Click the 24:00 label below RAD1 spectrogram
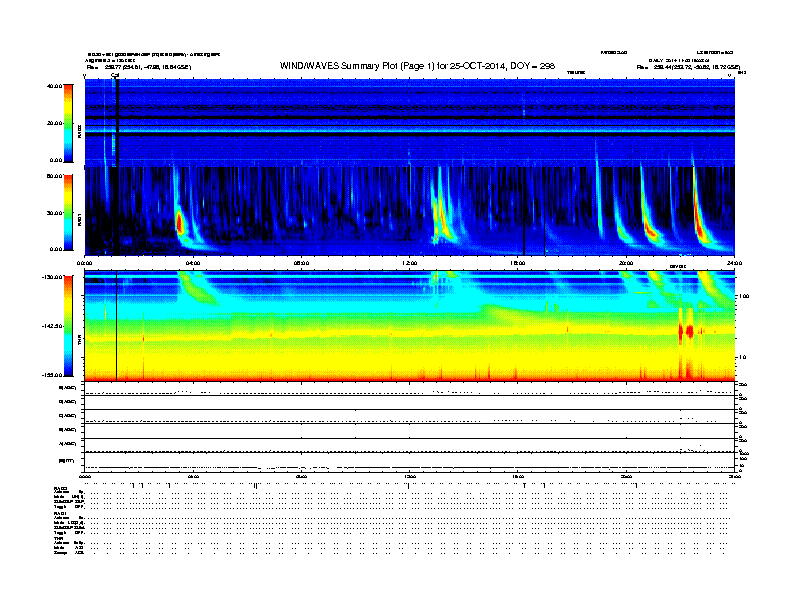Viewport: 792px width, 612px height. 734,263
